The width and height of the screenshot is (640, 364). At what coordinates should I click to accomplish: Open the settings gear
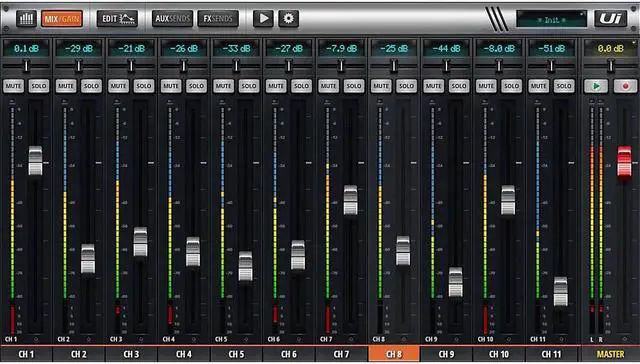pos(289,19)
